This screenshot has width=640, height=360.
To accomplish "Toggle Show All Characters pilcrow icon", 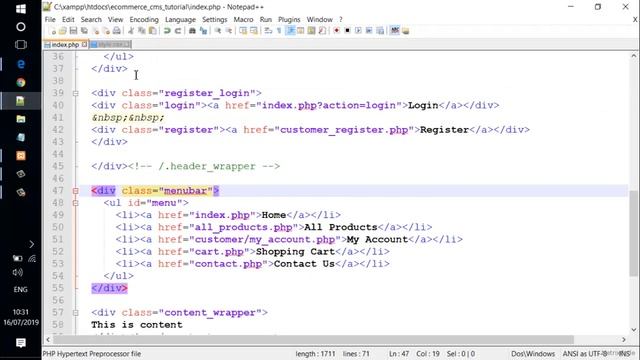I will click(279, 31).
